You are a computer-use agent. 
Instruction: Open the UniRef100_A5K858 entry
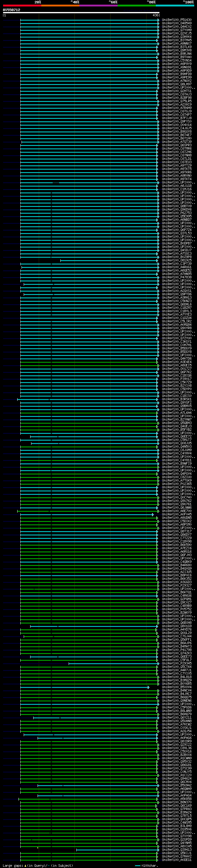point(176,799)
